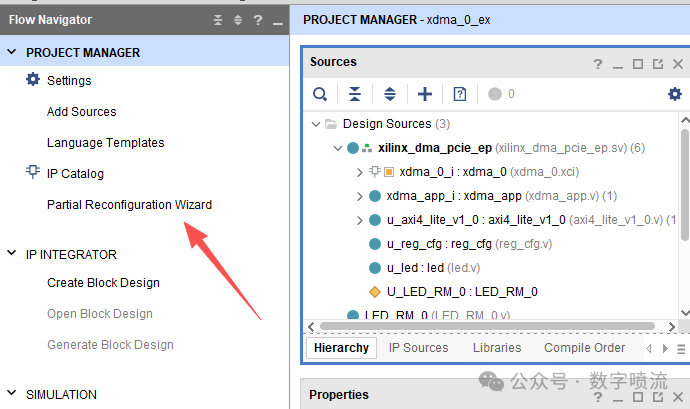This screenshot has width=690, height=409.
Task: Click Create Block Design
Action: coord(103,283)
